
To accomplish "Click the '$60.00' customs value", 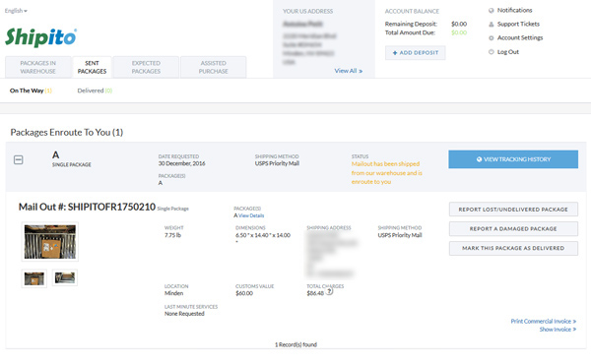I will 244,293.
